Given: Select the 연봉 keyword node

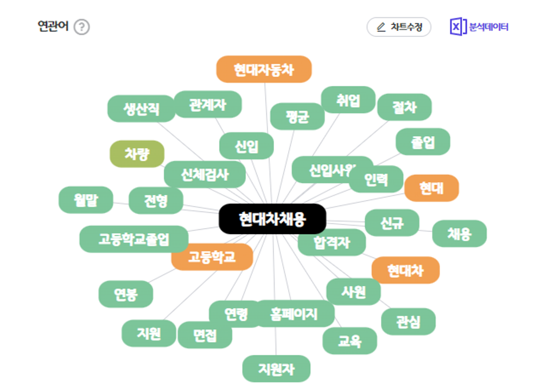Looking at the screenshot, I should click(126, 294).
